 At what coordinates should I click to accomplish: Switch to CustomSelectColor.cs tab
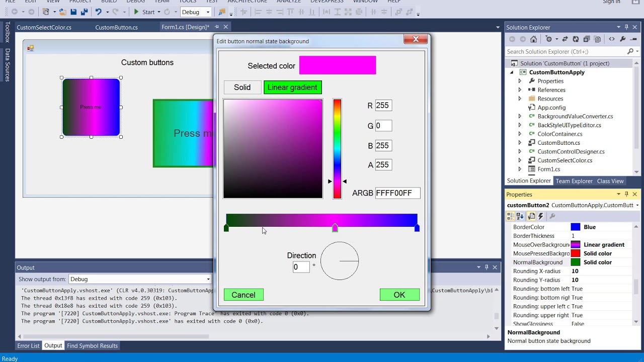[44, 27]
